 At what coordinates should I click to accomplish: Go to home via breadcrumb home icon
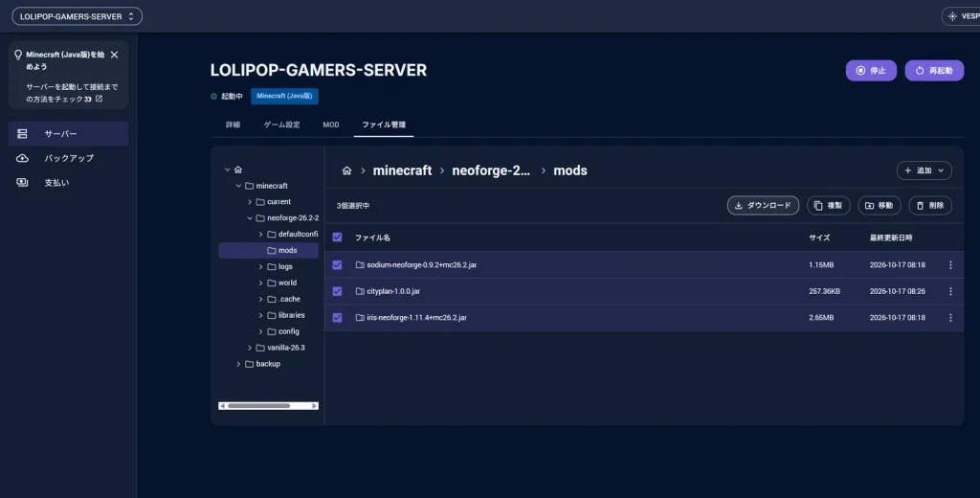point(346,170)
